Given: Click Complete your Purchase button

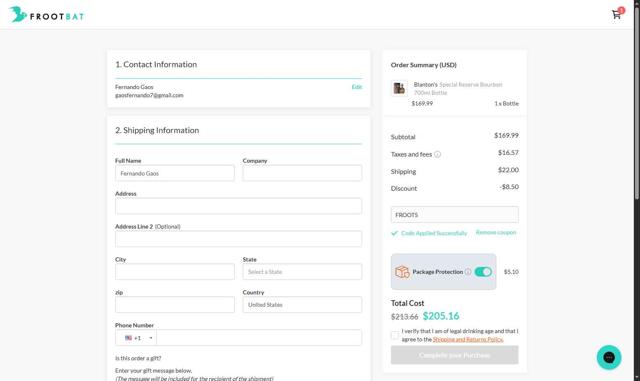Looking at the screenshot, I should point(455,355).
